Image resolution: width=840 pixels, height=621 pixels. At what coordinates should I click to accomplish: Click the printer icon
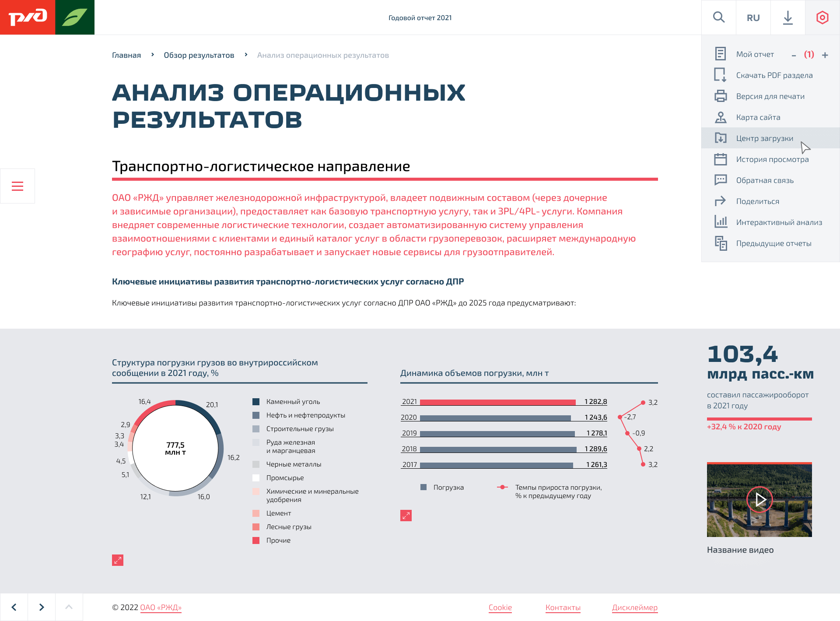[x=721, y=96]
